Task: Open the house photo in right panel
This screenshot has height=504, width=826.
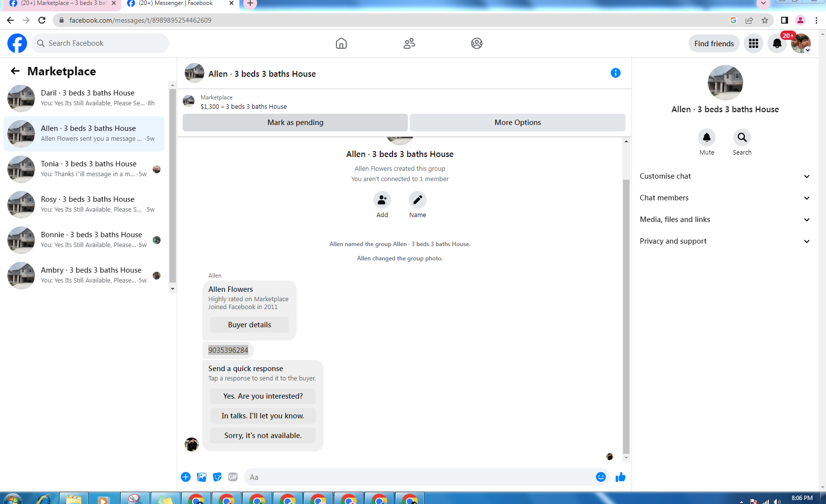Action: click(x=725, y=83)
